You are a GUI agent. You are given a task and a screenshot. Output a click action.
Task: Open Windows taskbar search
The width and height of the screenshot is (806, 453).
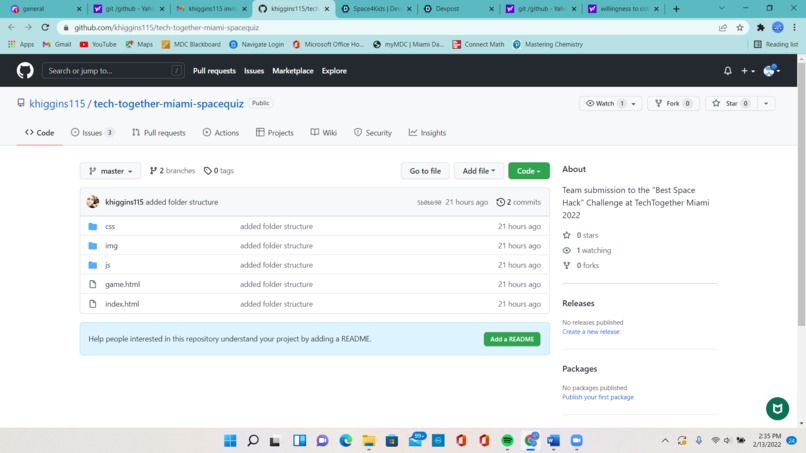[x=252, y=441]
